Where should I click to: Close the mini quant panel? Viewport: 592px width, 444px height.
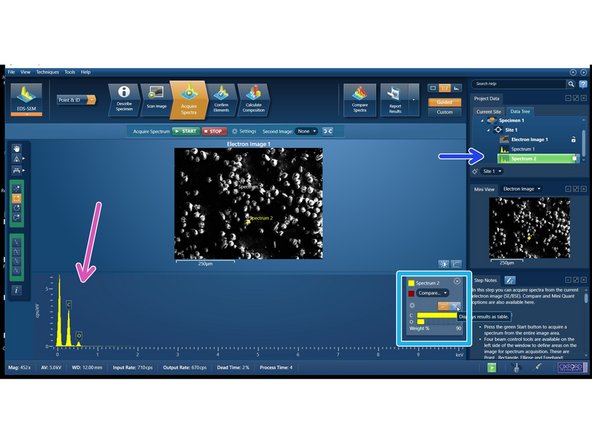pos(457,281)
